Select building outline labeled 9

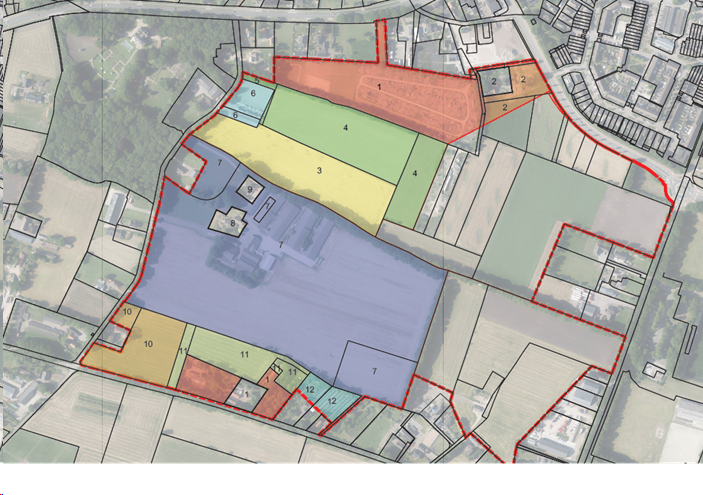click(250, 188)
